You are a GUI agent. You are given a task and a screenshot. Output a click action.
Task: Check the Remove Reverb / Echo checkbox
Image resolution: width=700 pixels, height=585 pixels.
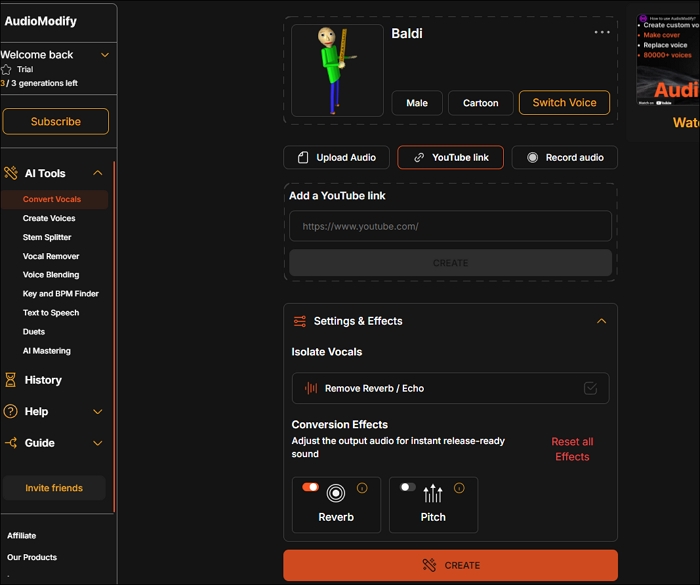click(x=590, y=388)
